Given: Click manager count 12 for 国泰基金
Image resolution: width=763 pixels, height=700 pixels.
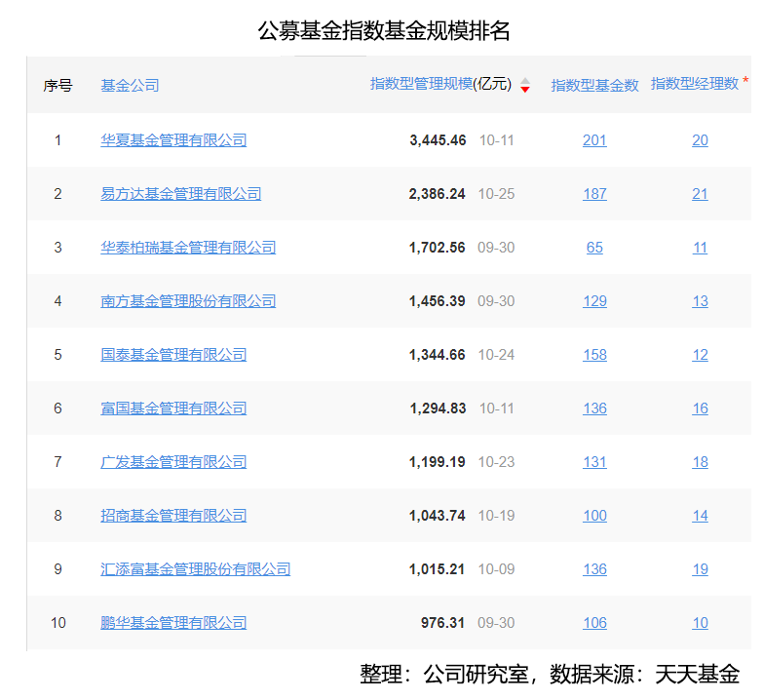Looking at the screenshot, I should (x=700, y=354).
